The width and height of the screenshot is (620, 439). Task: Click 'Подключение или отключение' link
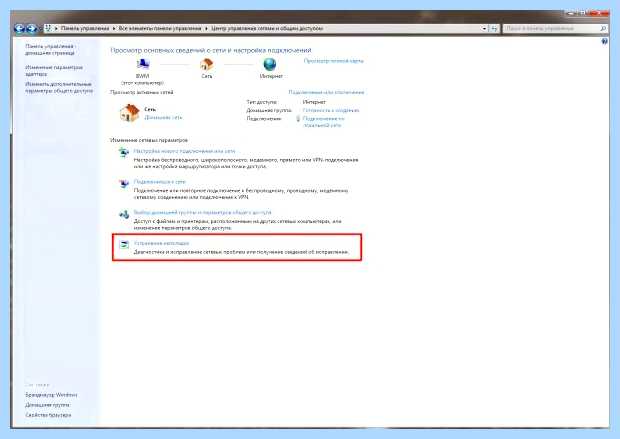coord(326,92)
